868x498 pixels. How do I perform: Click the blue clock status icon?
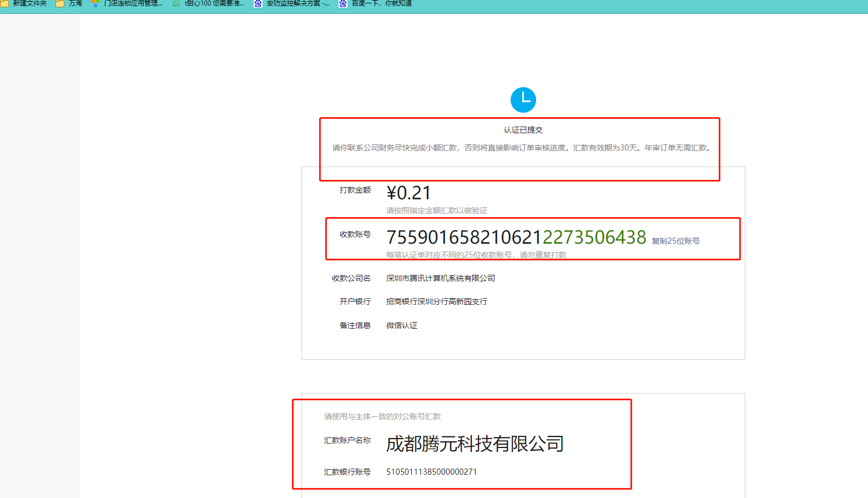523,100
